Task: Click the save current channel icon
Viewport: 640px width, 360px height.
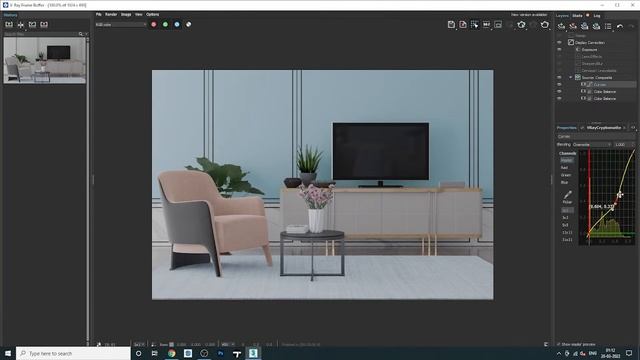Action: click(451, 25)
